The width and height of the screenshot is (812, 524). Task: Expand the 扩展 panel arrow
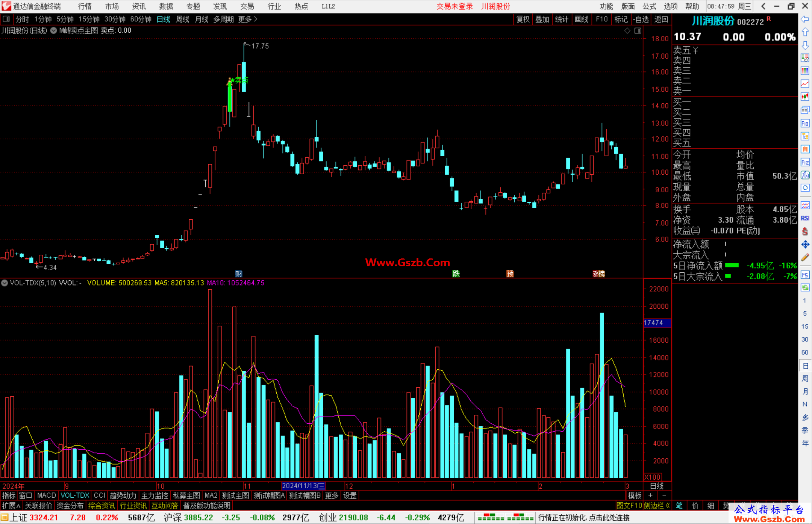[11, 506]
